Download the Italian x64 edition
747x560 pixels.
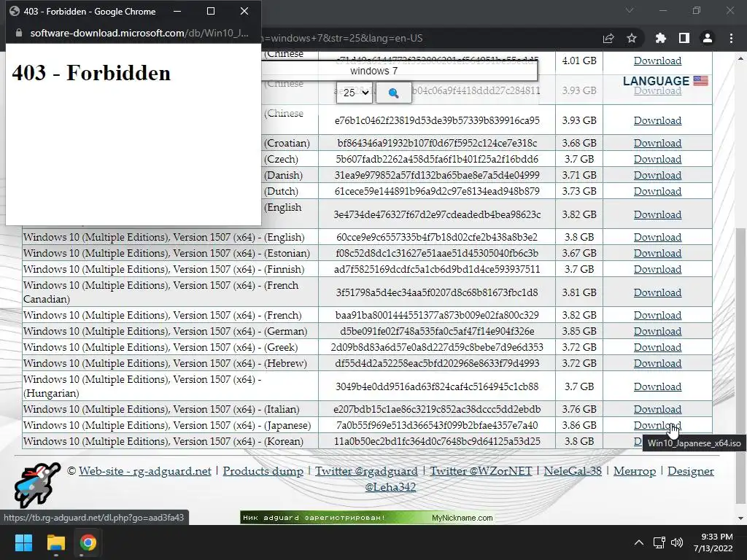[x=657, y=409]
